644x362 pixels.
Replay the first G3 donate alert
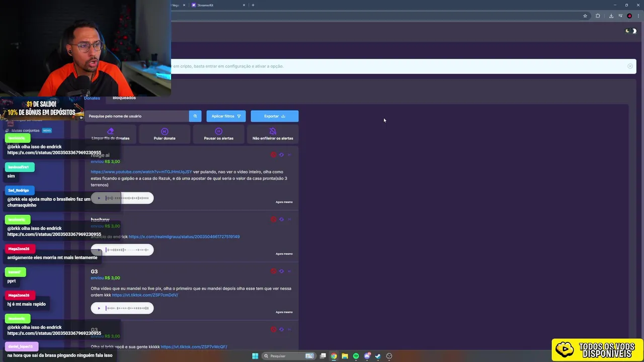click(x=282, y=271)
